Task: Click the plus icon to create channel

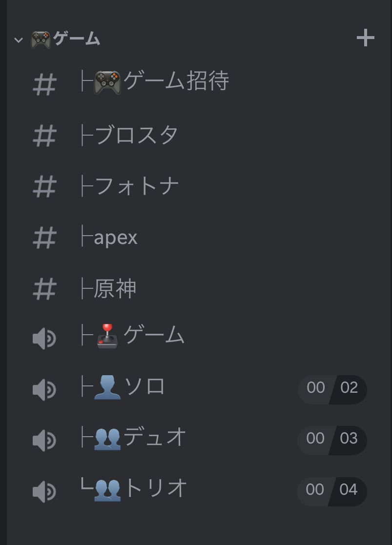Action: [x=366, y=38]
